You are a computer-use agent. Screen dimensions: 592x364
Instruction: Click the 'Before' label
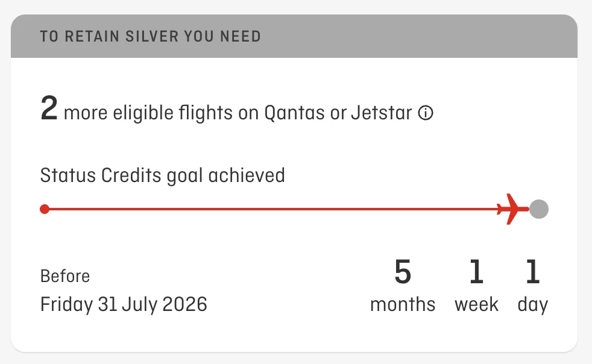click(65, 276)
